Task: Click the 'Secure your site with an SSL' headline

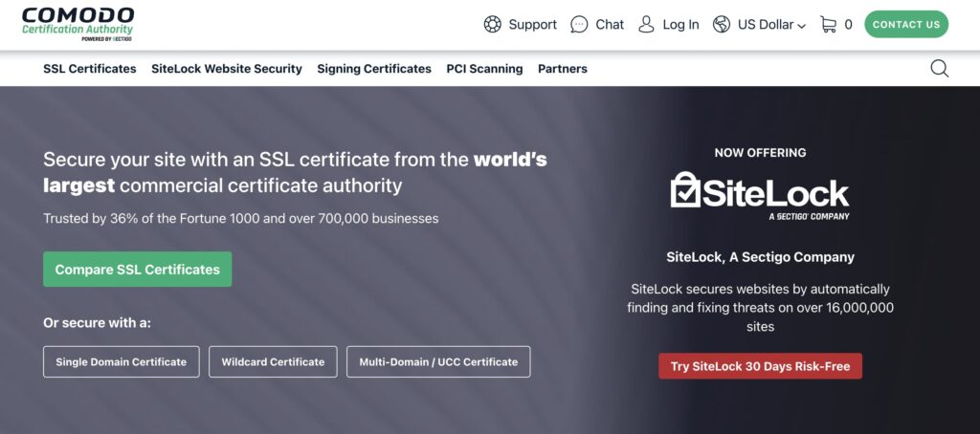Action: pyautogui.click(x=295, y=172)
